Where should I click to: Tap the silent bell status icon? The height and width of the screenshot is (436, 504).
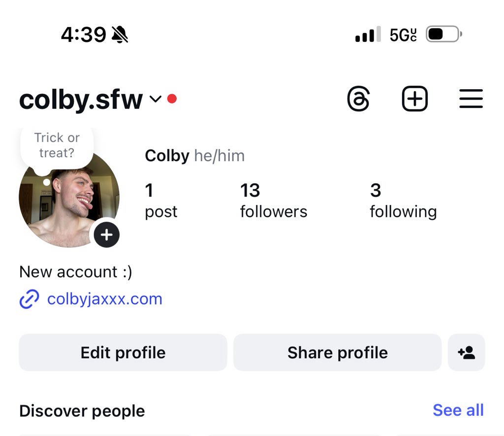(120, 34)
